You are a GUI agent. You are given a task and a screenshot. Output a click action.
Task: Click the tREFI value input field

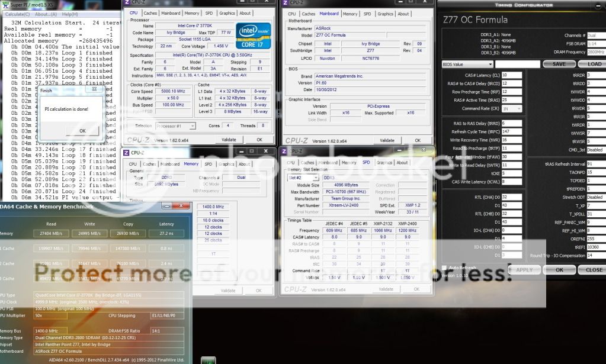point(595,247)
